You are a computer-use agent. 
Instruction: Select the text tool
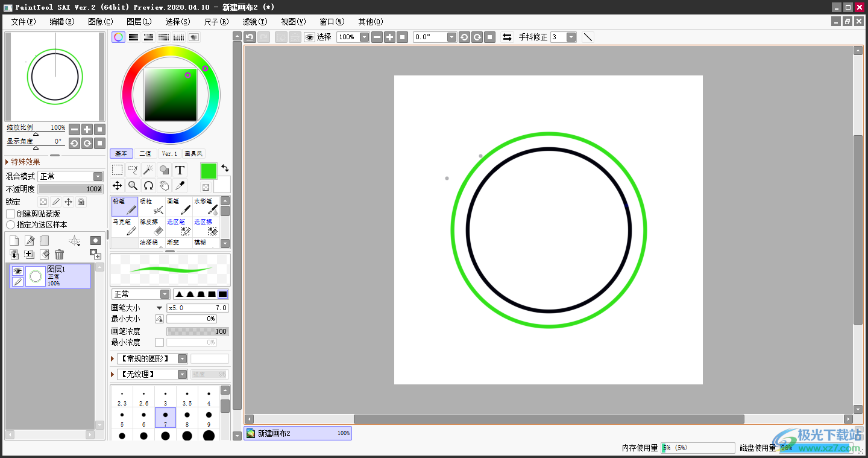(180, 170)
